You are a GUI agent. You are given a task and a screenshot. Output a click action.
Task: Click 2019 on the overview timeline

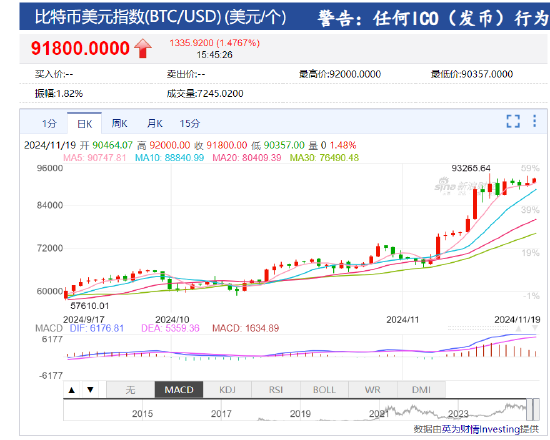300,414
